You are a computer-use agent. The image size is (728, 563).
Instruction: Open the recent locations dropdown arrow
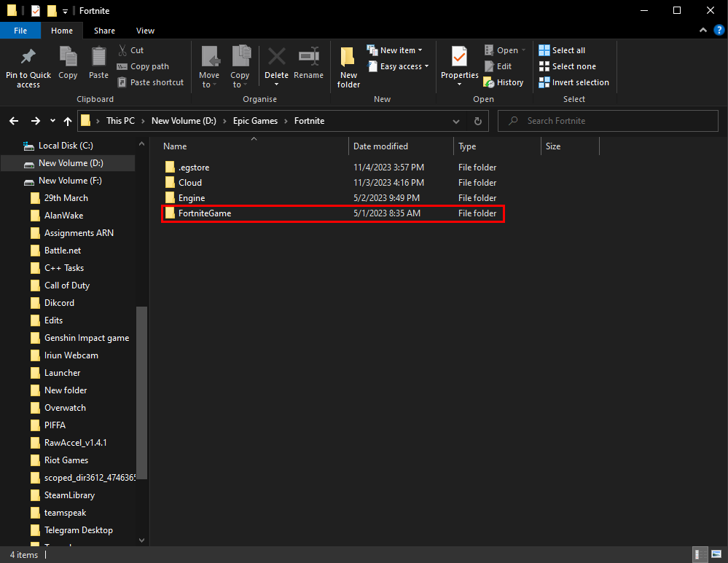coord(52,121)
